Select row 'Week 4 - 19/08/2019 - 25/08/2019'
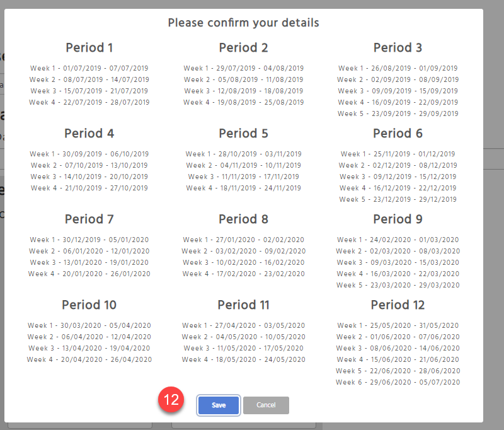The image size is (504, 430). tap(243, 102)
